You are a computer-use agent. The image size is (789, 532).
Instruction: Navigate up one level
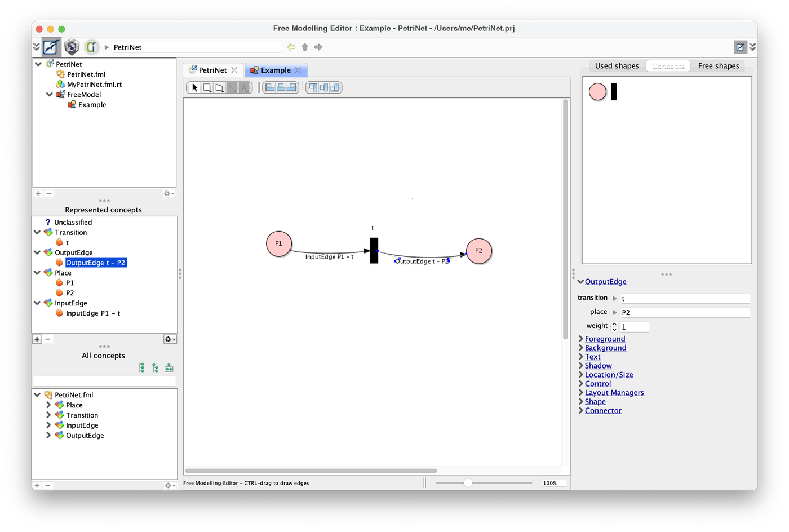(305, 47)
